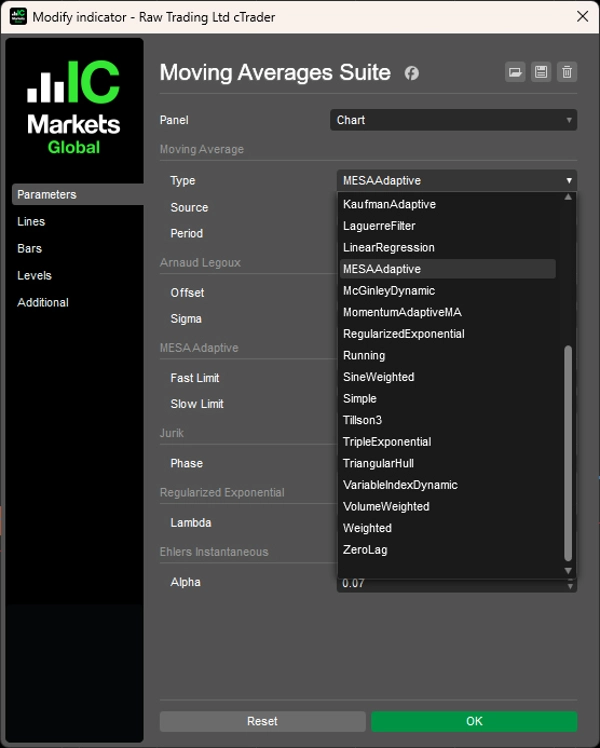Click the IC Markets Global logo
The width and height of the screenshot is (600, 748).
coord(73,107)
